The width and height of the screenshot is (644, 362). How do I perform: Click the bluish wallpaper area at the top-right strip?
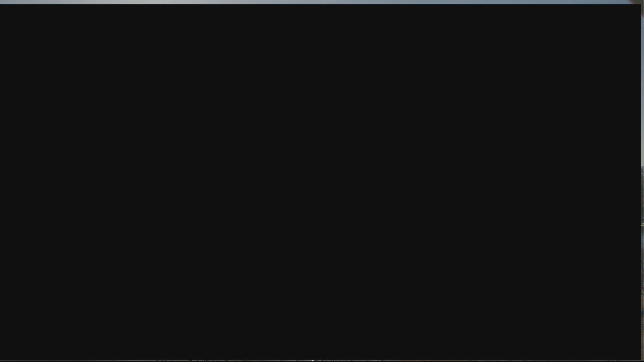click(x=537, y=2)
